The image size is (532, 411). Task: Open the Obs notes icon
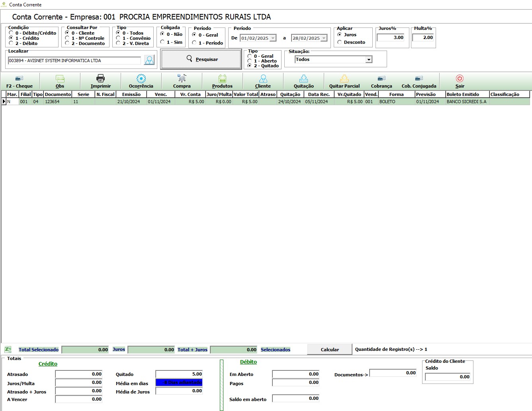coord(60,78)
